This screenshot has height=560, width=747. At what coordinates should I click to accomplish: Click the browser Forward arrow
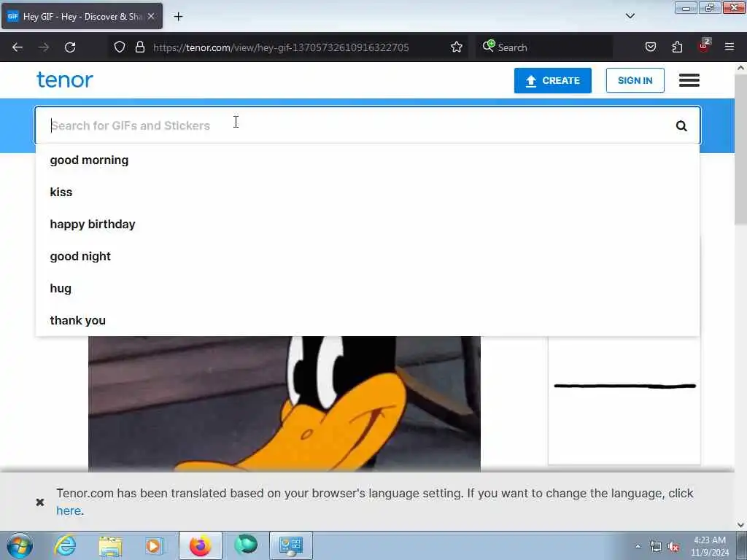click(44, 47)
